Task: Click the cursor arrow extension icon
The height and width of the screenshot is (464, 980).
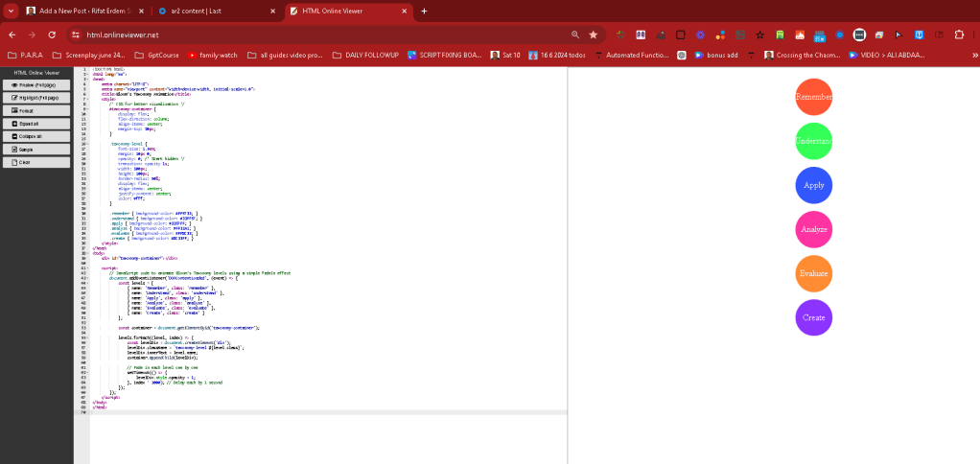Action: [898, 35]
